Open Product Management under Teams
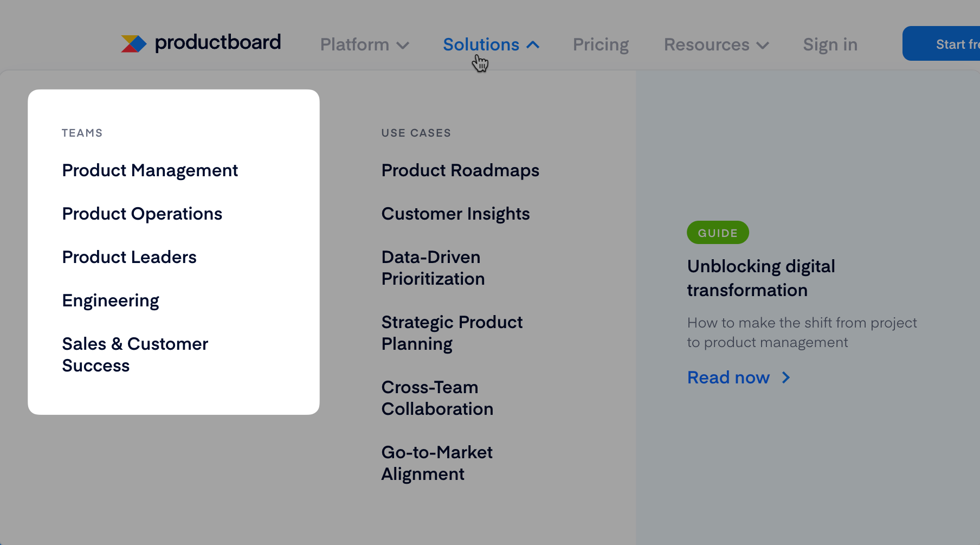This screenshot has width=980, height=545. pyautogui.click(x=150, y=170)
